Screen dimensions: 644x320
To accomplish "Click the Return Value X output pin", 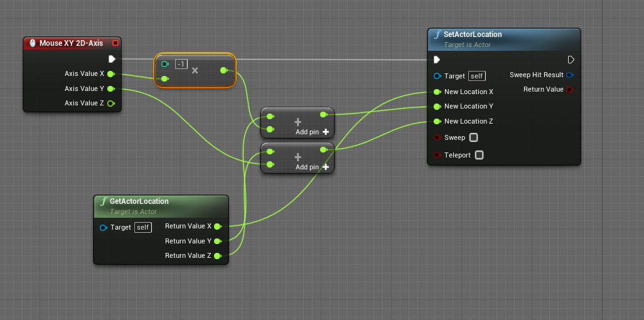I will tap(218, 227).
